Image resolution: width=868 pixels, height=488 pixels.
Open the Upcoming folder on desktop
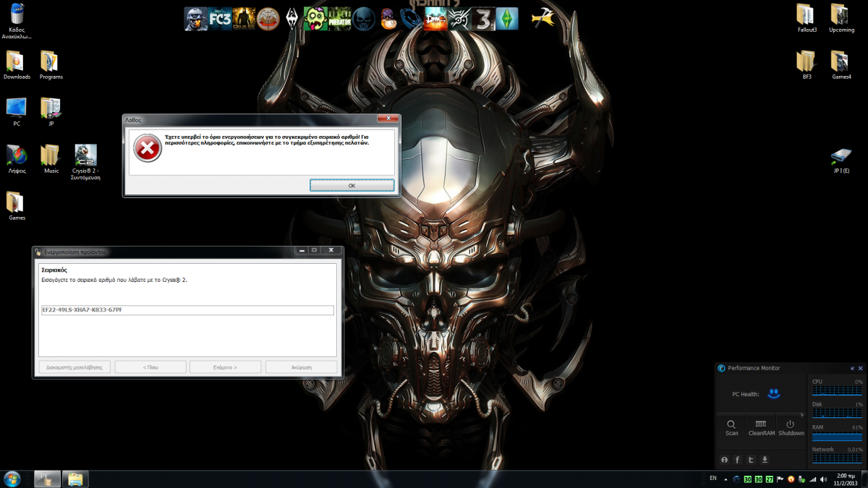click(841, 18)
